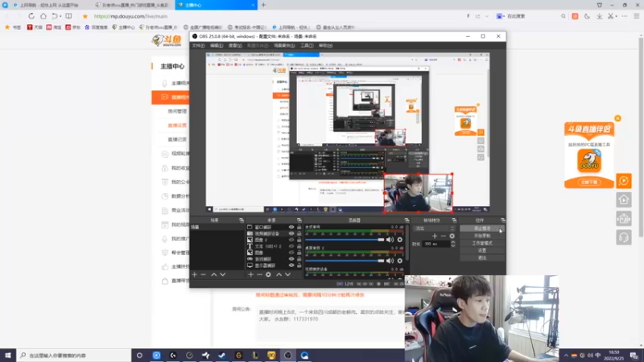This screenshot has width=644, height=362.
Task: Toggle the lock on 图像 source
Action: pos(299,253)
